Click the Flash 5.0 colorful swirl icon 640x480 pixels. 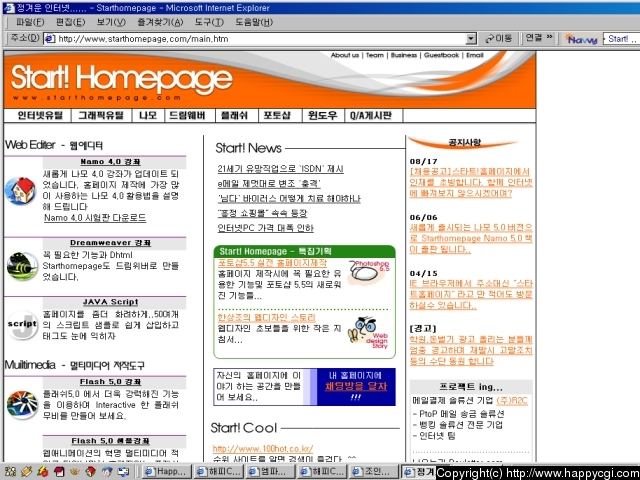(x=22, y=405)
